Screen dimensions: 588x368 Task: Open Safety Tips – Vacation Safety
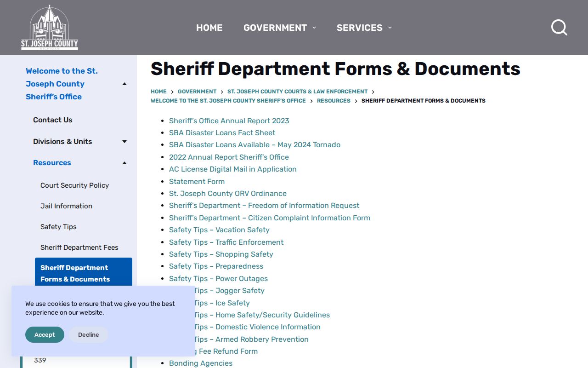pyautogui.click(x=220, y=230)
